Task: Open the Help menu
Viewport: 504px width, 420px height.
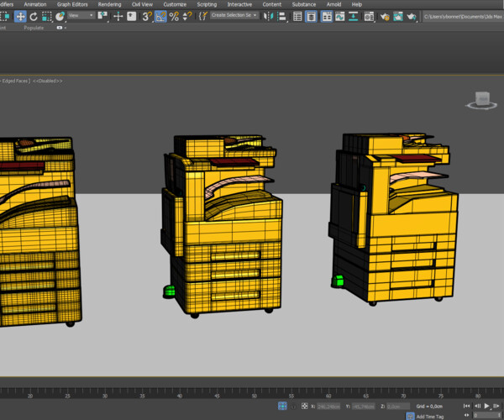Action: (x=357, y=4)
